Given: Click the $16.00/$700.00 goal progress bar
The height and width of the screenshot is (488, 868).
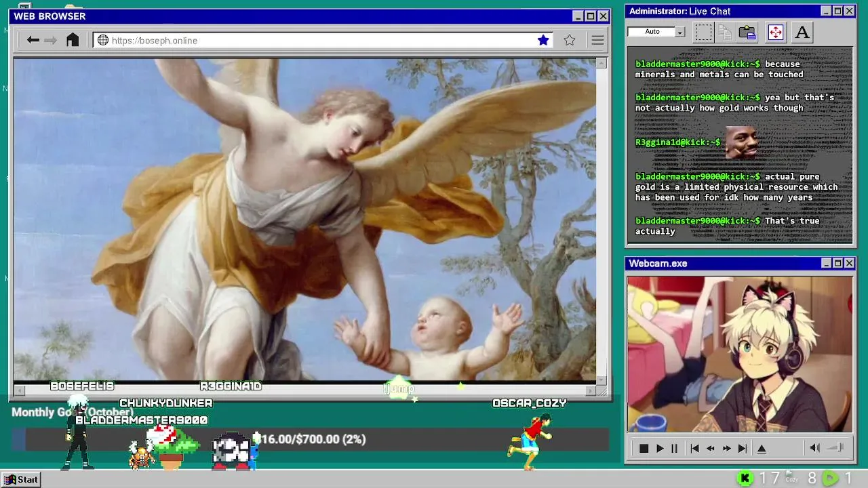Looking at the screenshot, I should pos(310,439).
